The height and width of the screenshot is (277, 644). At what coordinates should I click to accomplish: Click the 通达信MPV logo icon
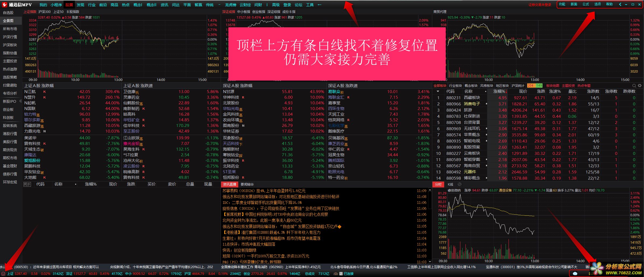coord(5,5)
